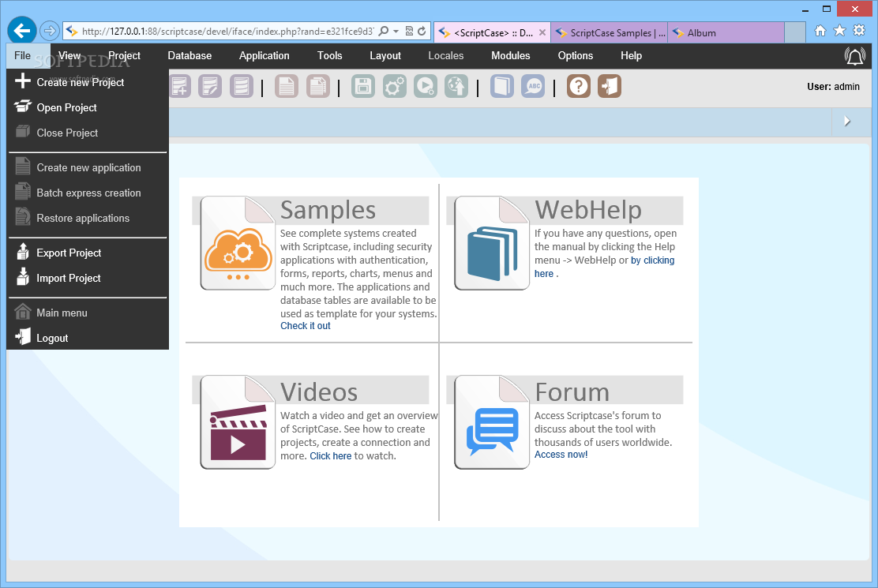Screen dimensions: 878x588
Task: Follow the Check it out link
Action: (x=306, y=326)
